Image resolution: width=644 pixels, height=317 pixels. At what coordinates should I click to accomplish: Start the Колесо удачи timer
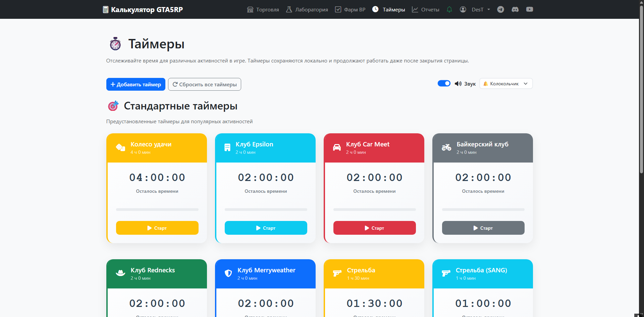pos(157,228)
